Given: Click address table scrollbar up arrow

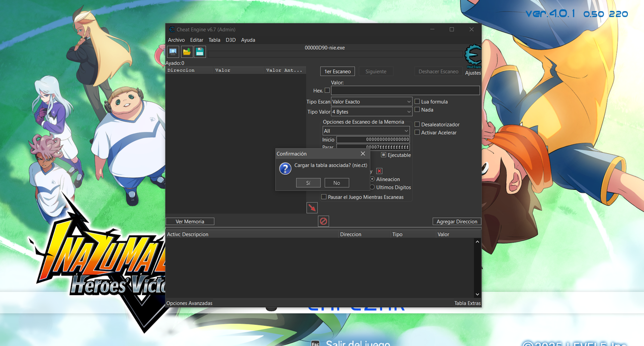Looking at the screenshot, I should [x=477, y=242].
